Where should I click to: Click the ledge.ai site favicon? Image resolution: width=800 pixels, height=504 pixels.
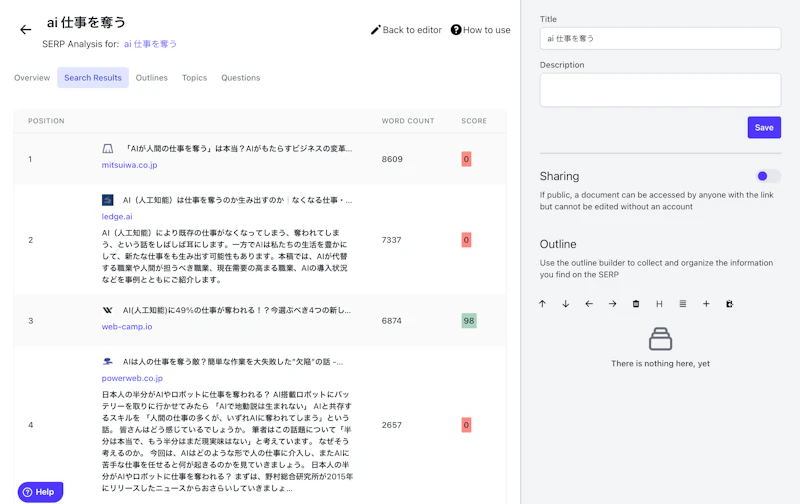(107, 200)
